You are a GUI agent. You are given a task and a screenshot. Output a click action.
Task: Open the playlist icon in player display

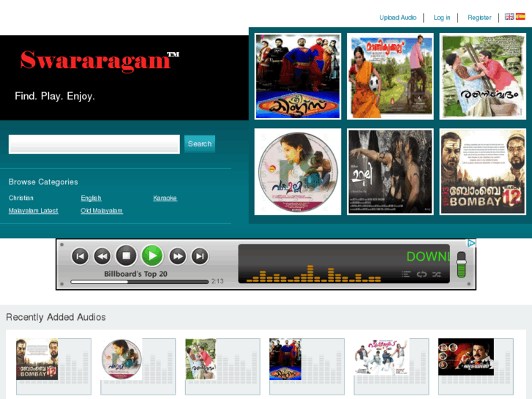tap(406, 274)
